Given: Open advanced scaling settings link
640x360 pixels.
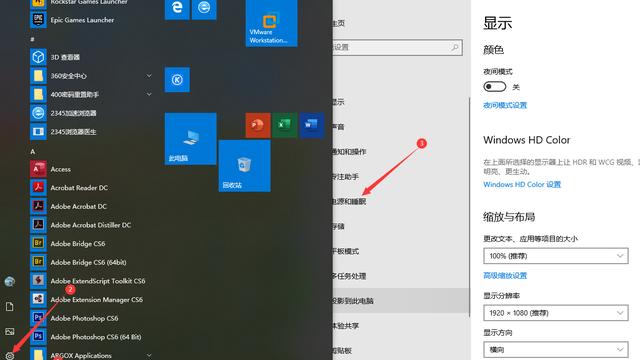Looking at the screenshot, I should tap(505, 276).
